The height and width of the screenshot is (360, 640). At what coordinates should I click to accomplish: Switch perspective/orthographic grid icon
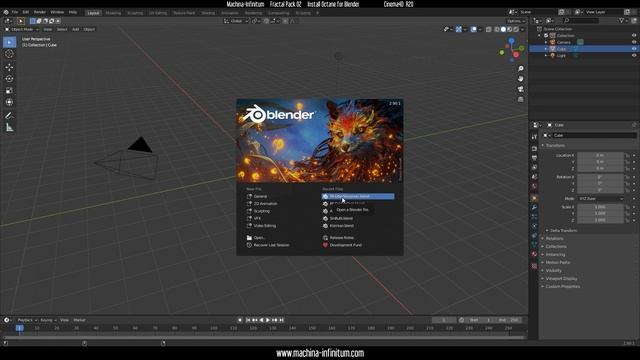pyautogui.click(x=520, y=99)
